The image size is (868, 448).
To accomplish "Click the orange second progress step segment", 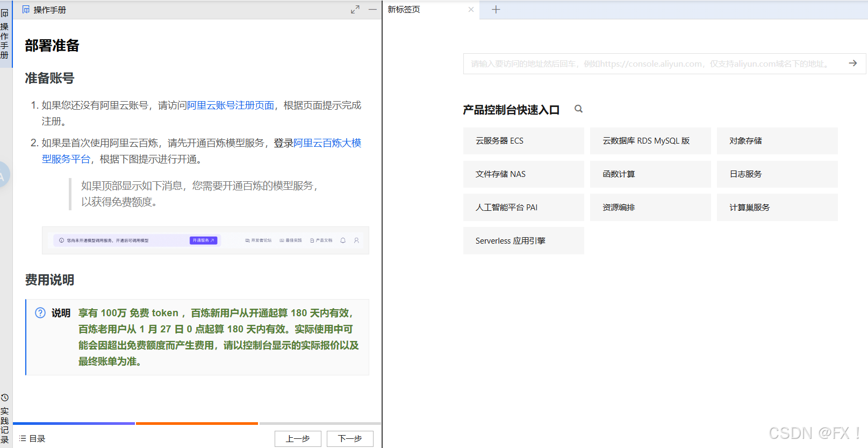I will point(197,424).
